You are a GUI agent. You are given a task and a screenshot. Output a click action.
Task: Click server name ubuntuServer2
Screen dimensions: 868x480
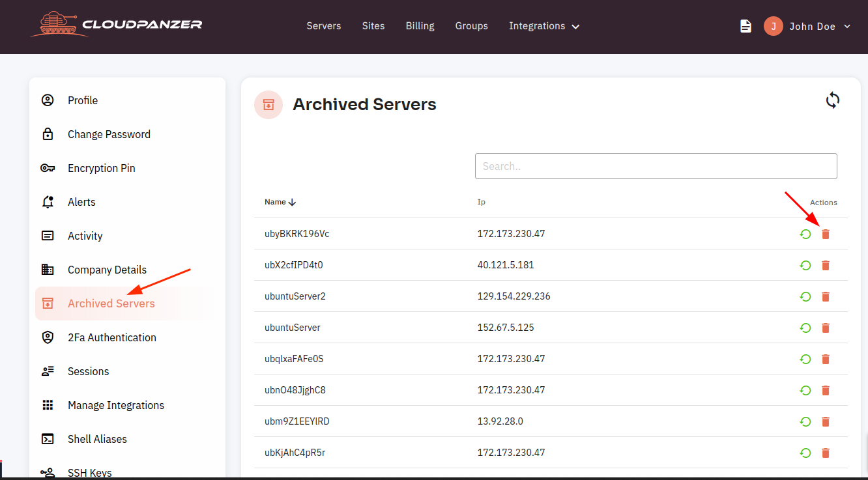[x=295, y=296]
